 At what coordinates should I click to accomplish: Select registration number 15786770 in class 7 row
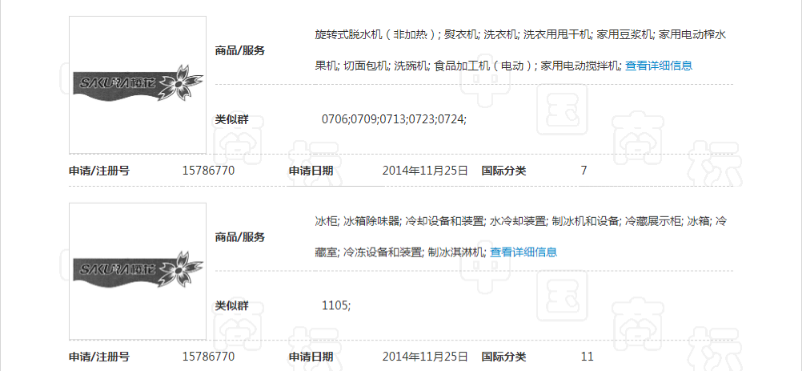coord(209,170)
